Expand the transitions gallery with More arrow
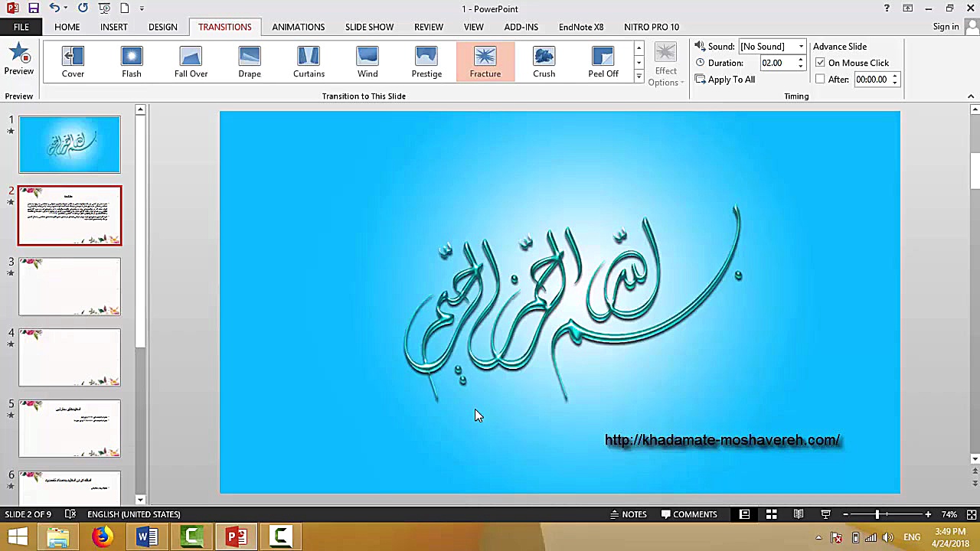The width and height of the screenshot is (980, 551). (639, 76)
